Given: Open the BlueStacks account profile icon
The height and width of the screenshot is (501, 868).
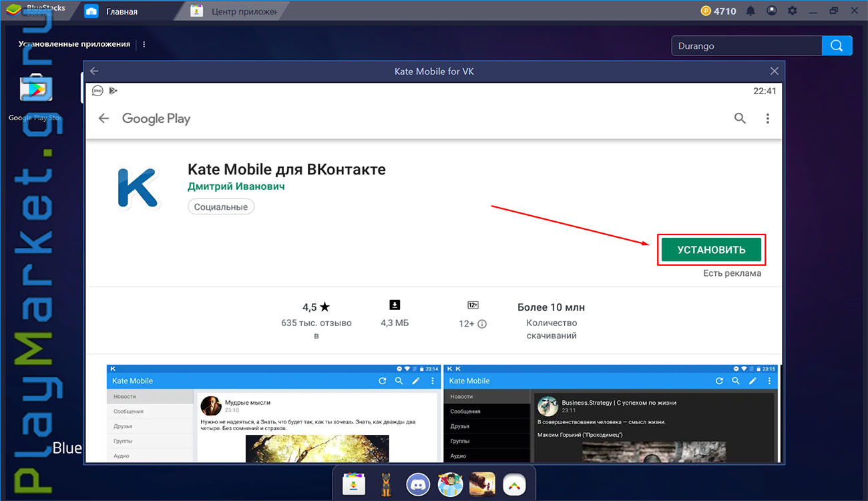Looking at the screenshot, I should click(x=772, y=11).
